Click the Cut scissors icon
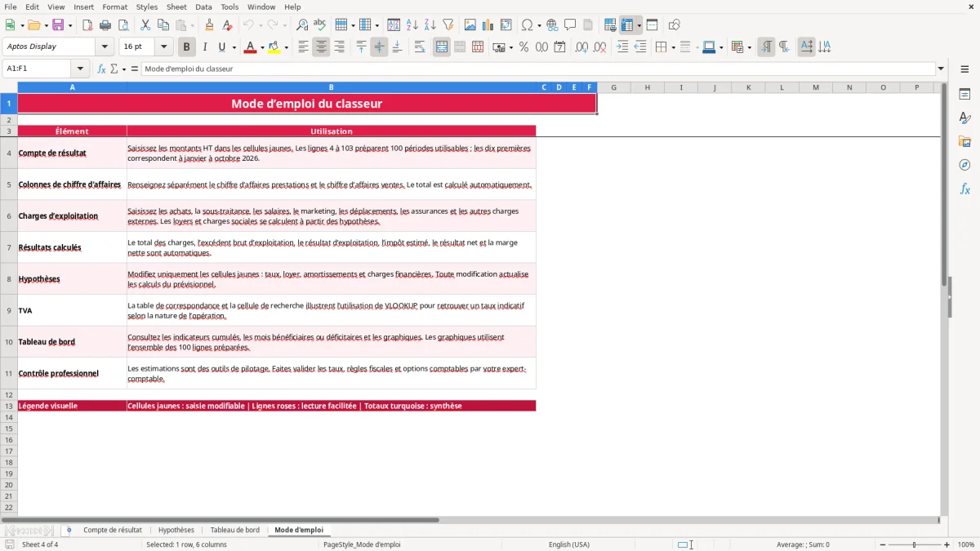 (145, 25)
